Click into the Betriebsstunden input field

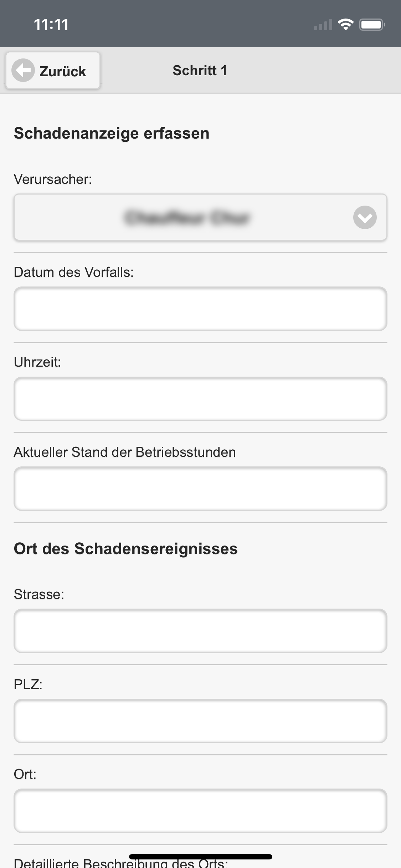coord(200,489)
